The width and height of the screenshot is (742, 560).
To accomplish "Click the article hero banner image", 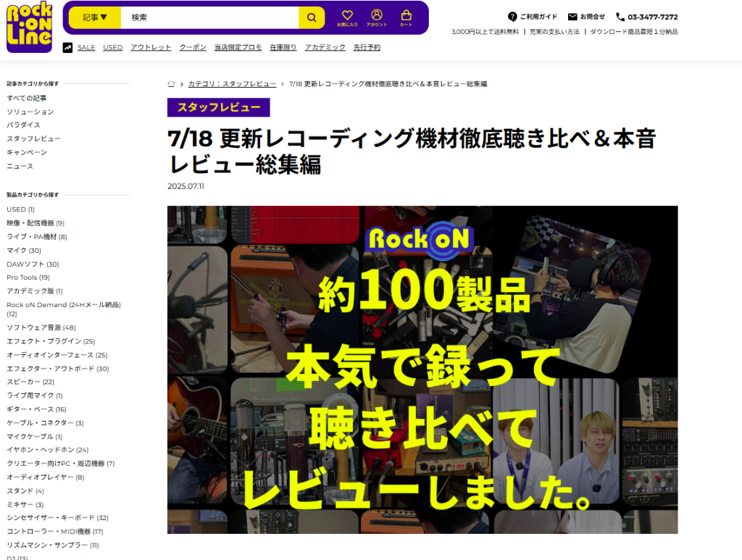I will 422,370.
